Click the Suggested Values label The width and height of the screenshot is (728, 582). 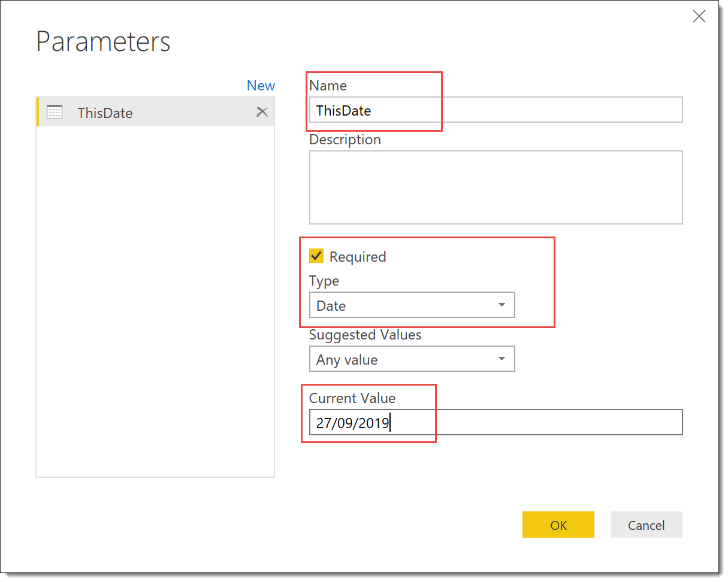coord(365,335)
